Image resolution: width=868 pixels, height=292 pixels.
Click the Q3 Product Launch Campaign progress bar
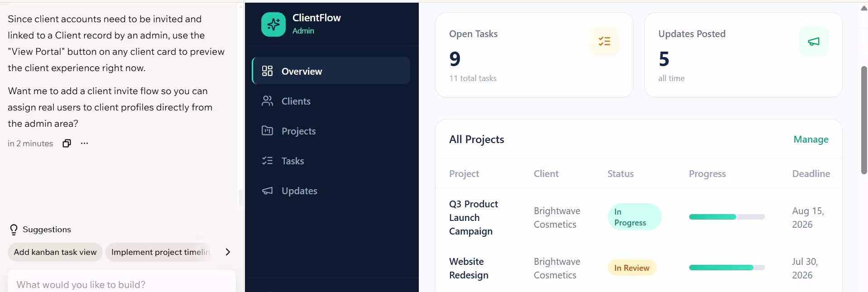tap(727, 217)
